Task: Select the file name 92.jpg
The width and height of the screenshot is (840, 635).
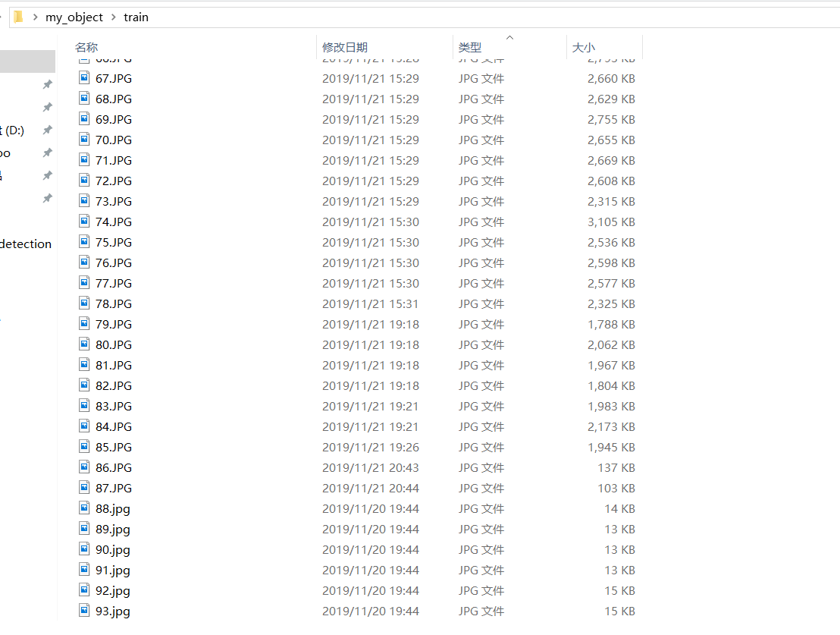Action: [x=112, y=590]
